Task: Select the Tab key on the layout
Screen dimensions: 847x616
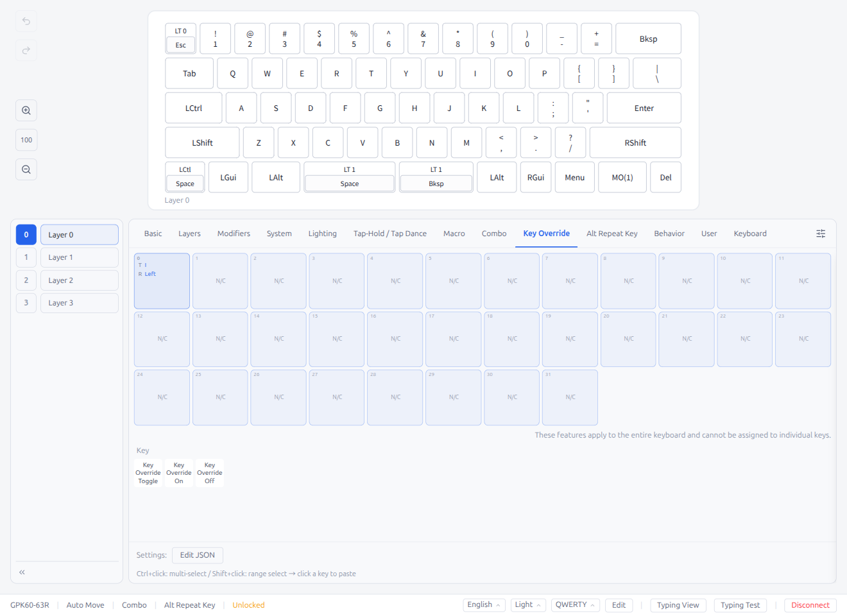Action: point(189,73)
